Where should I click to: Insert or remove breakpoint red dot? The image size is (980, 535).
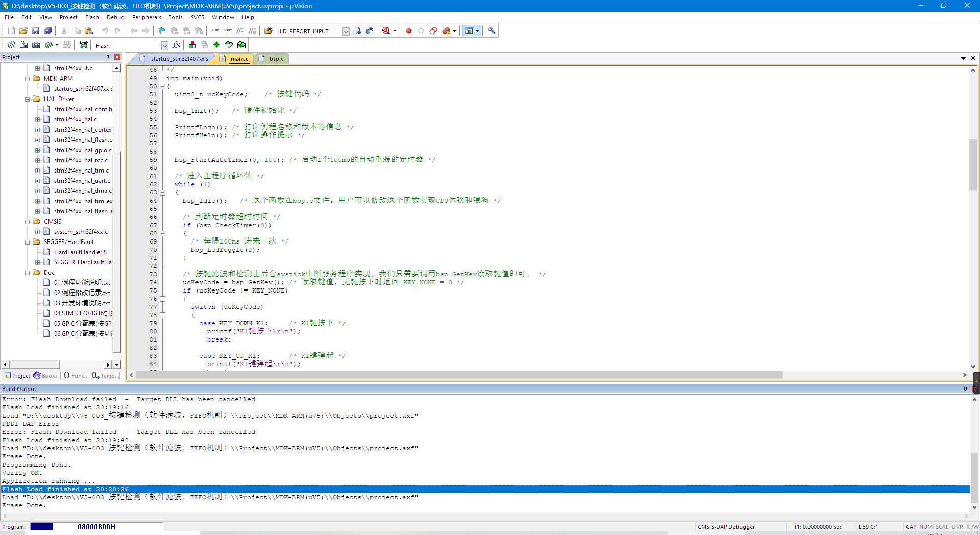click(409, 31)
